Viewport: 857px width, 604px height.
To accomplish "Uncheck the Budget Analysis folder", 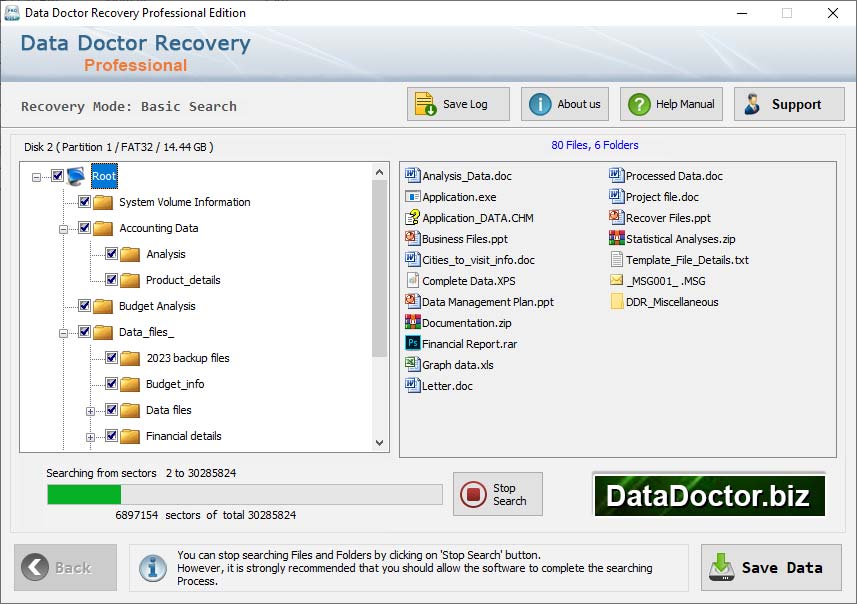I will pos(85,306).
